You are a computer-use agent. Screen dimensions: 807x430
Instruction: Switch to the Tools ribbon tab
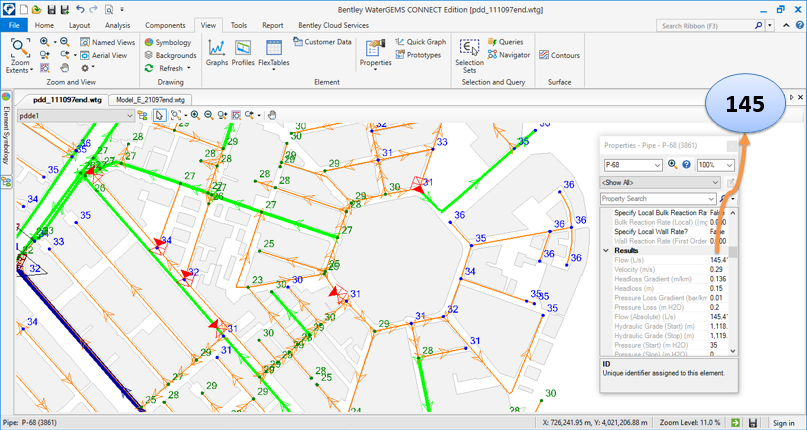pos(239,25)
